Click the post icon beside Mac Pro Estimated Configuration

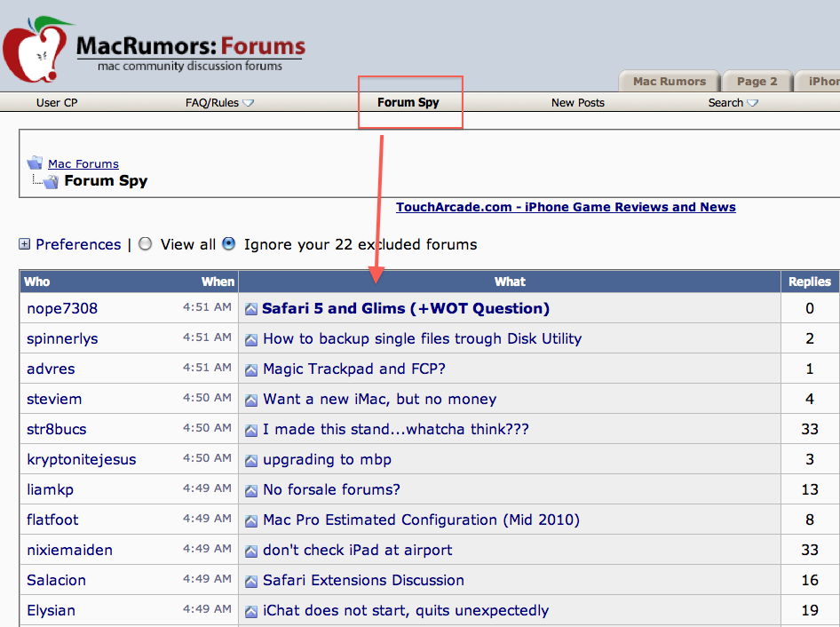tap(250, 521)
